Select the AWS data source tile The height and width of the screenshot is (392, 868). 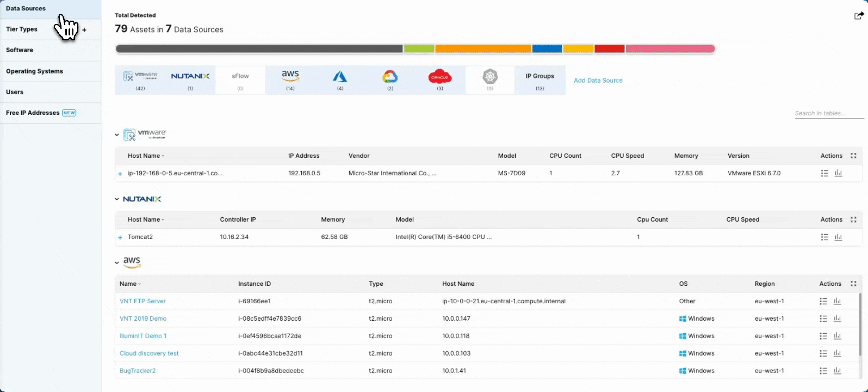click(290, 80)
